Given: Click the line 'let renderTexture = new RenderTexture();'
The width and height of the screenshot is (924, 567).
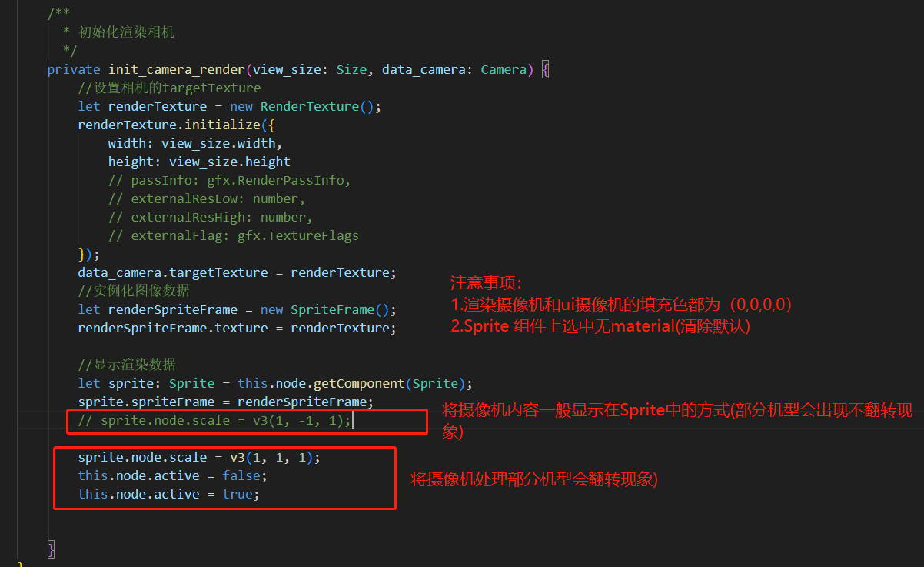Looking at the screenshot, I should click(x=229, y=106).
